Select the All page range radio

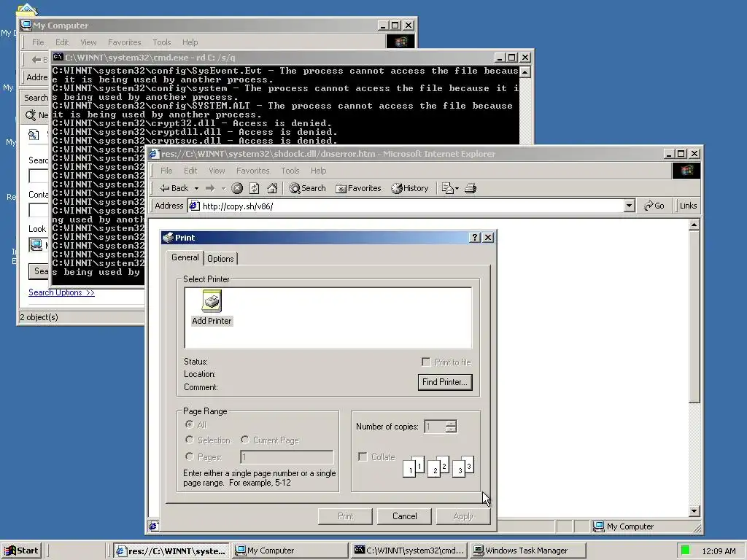click(x=189, y=424)
